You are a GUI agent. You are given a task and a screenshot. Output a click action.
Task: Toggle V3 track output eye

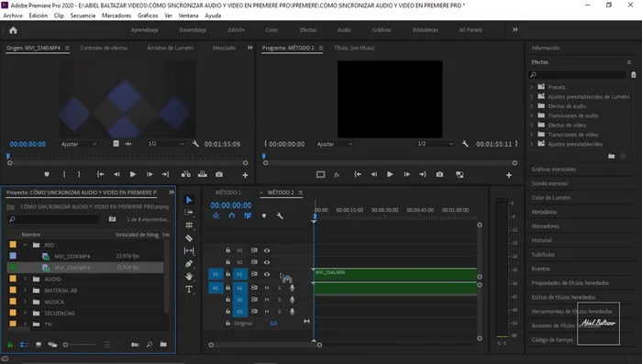pos(267,250)
